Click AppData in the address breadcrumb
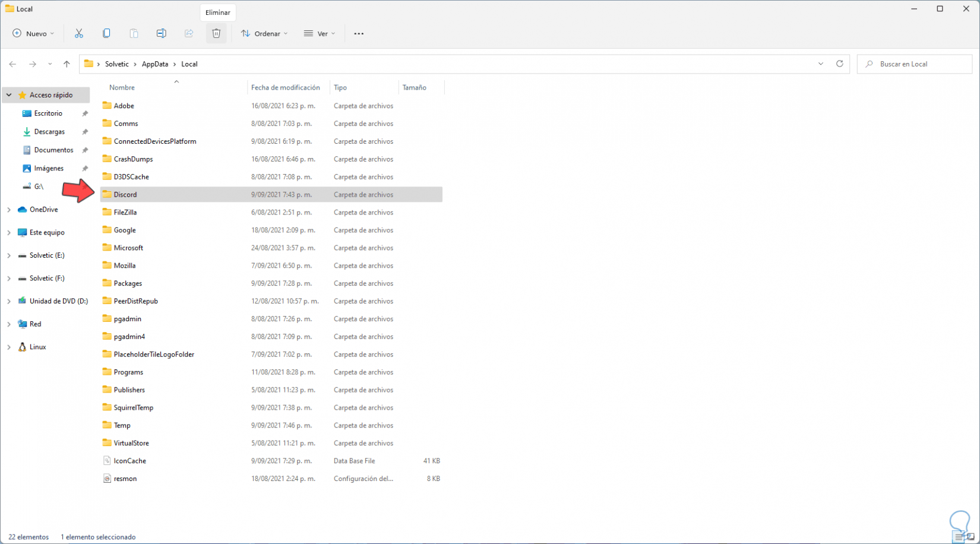The width and height of the screenshot is (980, 544). point(155,64)
